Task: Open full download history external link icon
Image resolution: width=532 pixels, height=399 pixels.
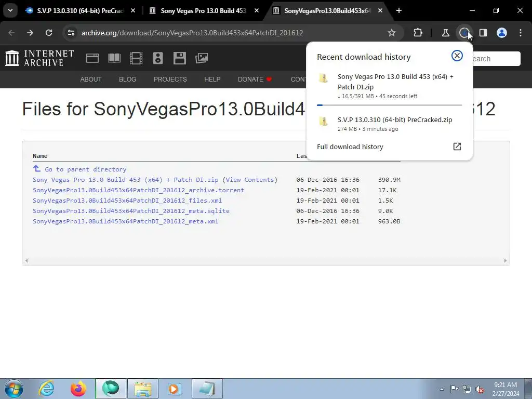Action: (457, 146)
